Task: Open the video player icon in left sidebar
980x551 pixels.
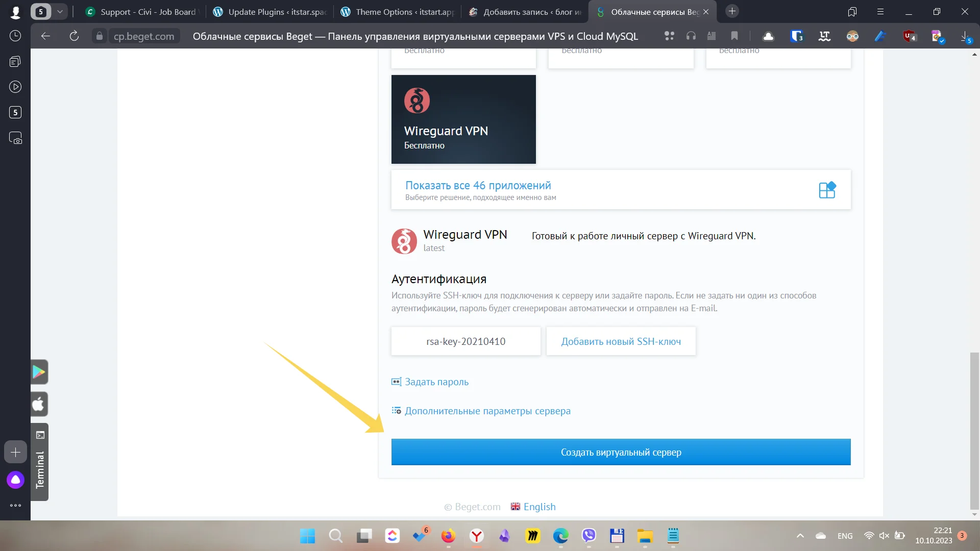Action: (x=15, y=87)
